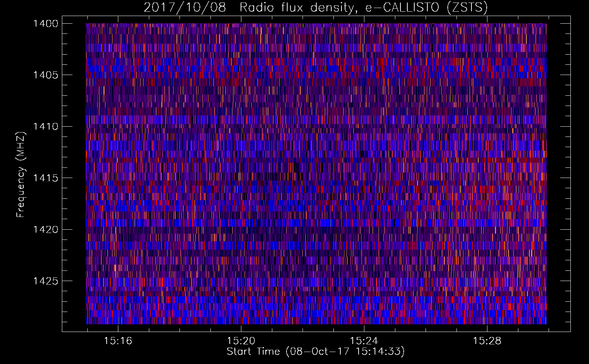This screenshot has width=589, height=364.
Task: Click the 15:20 time axis label
Action: coord(241,341)
